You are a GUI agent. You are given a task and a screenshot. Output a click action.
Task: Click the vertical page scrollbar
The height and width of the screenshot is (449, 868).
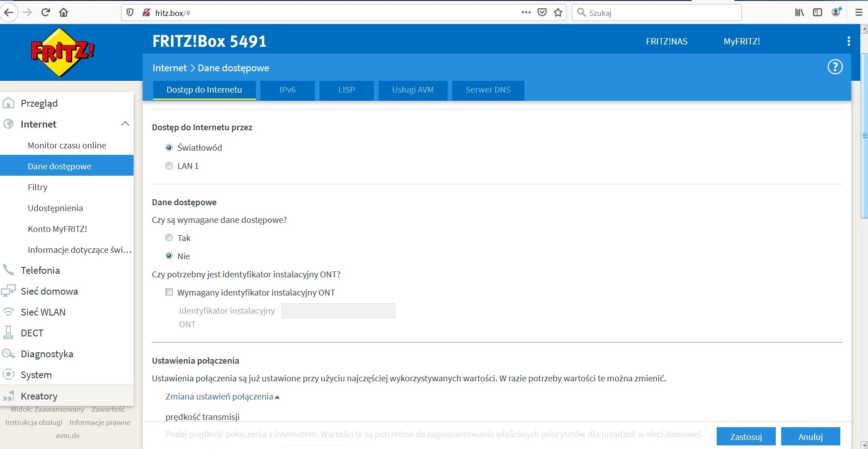tap(864, 136)
